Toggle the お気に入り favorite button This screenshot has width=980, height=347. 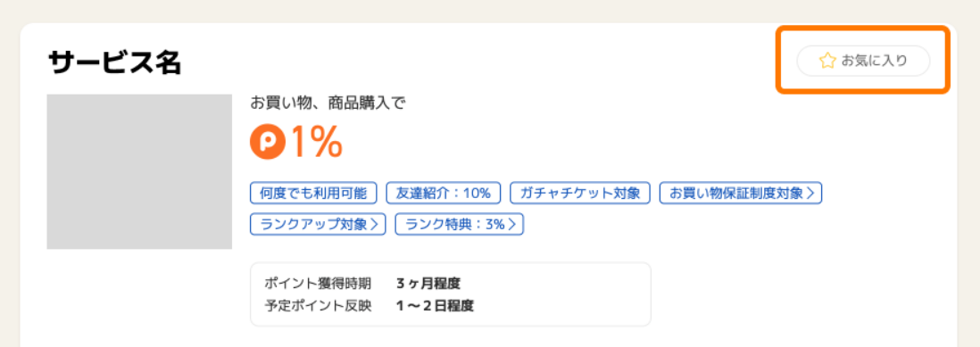click(863, 61)
